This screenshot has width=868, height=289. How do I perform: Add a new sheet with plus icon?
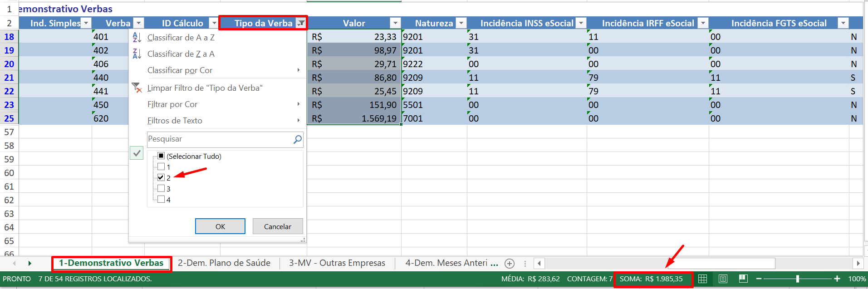(x=510, y=264)
